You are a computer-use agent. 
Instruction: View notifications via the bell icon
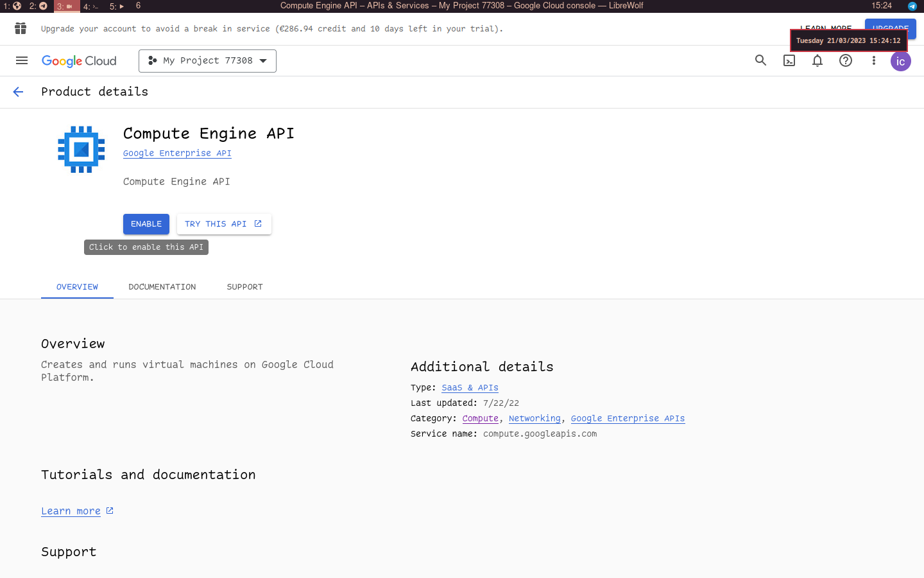(817, 60)
